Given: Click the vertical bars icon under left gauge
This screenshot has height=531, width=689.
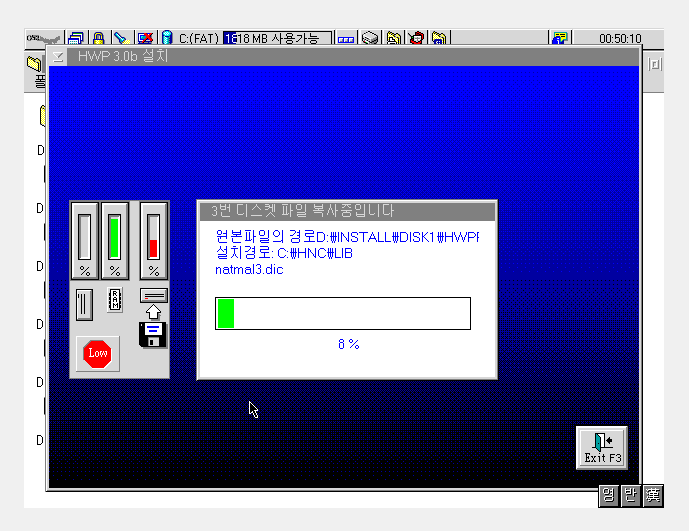Looking at the screenshot, I should (84, 304).
